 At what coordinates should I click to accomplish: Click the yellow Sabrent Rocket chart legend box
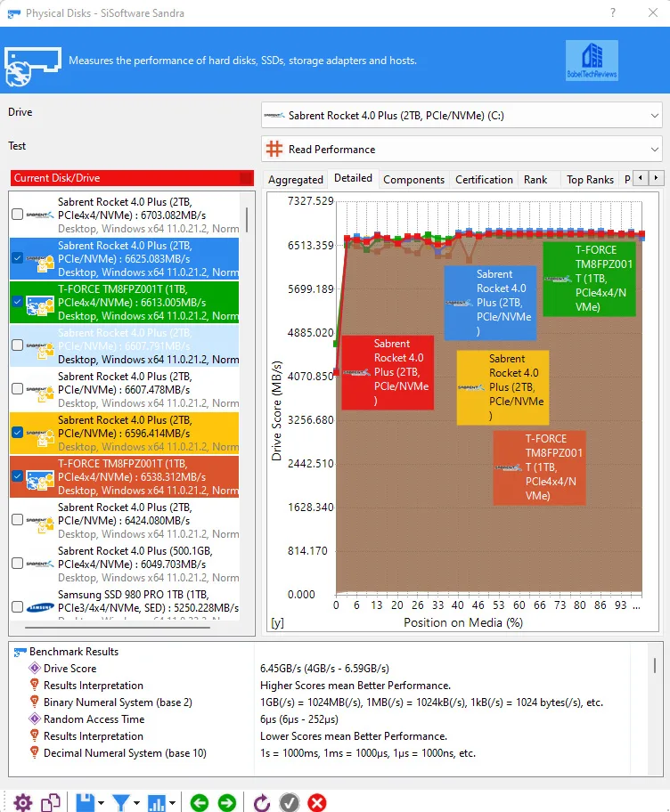tap(502, 387)
